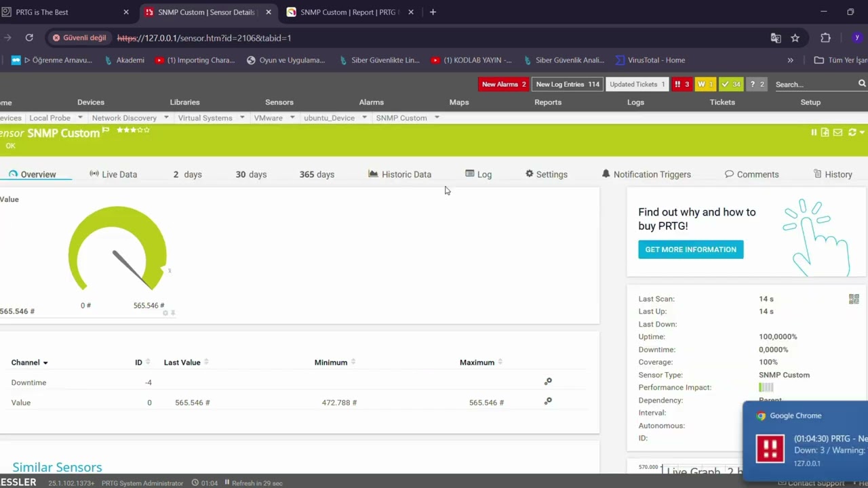Open the Notification Triggers tab
Image resolution: width=868 pixels, height=488 pixels.
click(646, 174)
